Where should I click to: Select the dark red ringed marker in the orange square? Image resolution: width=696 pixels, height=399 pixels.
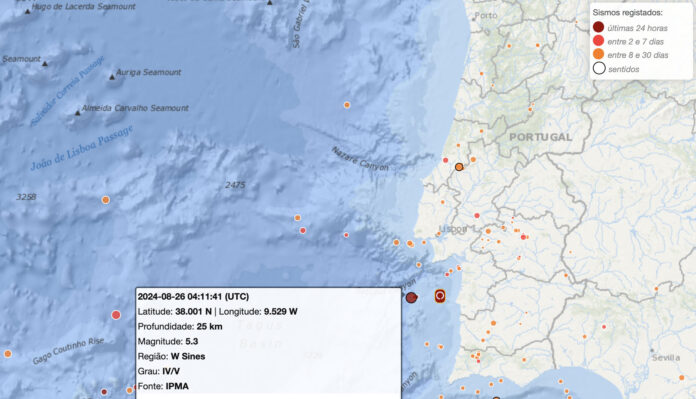[440, 296]
